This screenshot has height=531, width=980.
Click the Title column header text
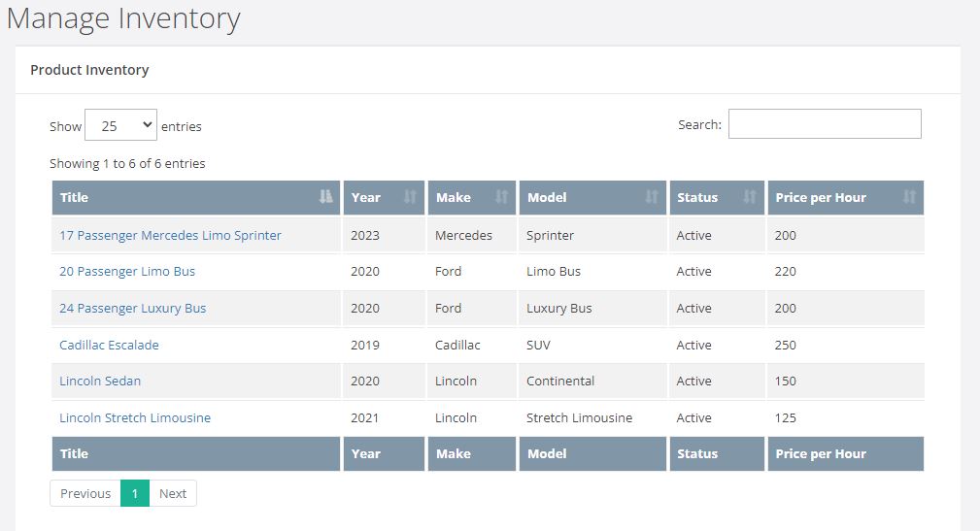point(74,197)
